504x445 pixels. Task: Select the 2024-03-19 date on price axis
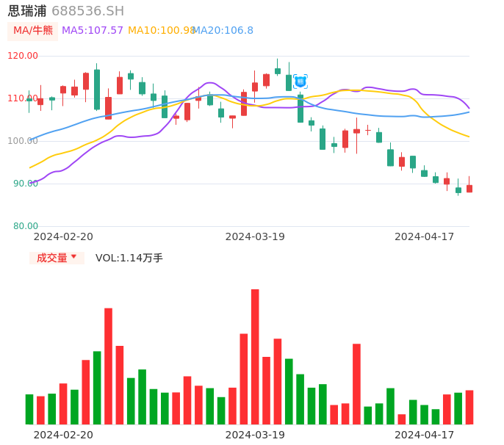(x=255, y=236)
